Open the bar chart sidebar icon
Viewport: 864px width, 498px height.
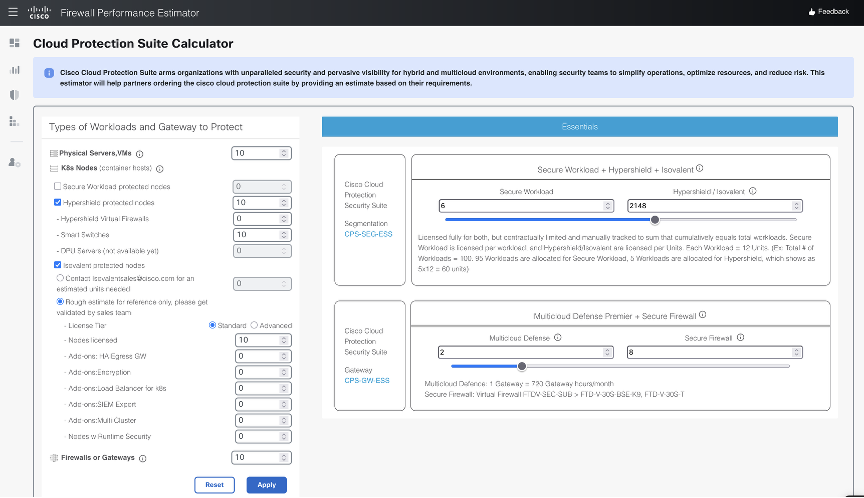pos(14,70)
